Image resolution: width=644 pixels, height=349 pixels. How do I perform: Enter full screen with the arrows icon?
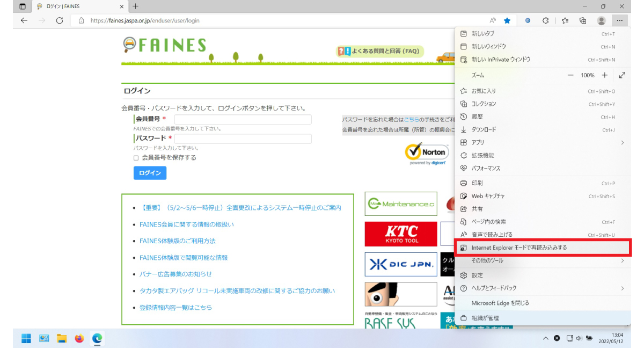tap(622, 75)
